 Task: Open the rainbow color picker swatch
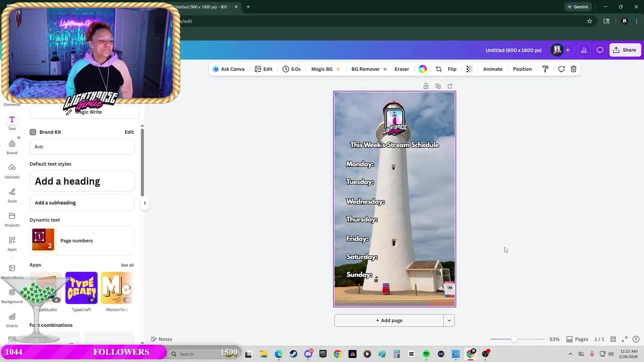(x=423, y=69)
